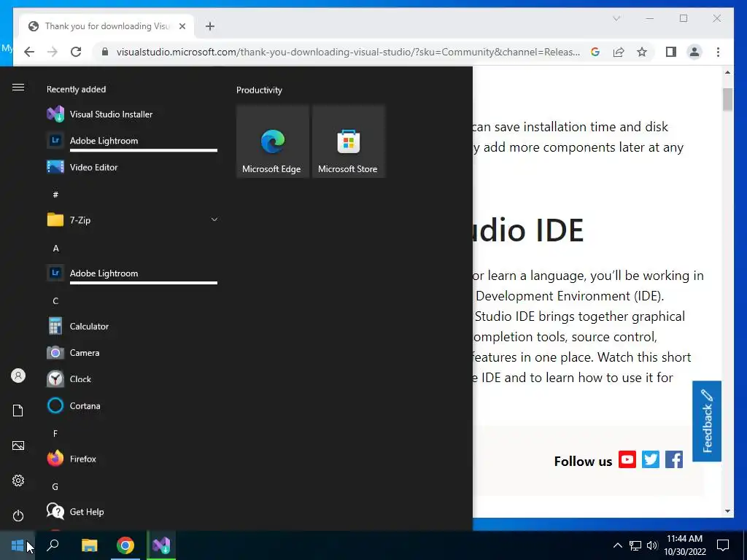Open the clock and date flyout

point(684,545)
